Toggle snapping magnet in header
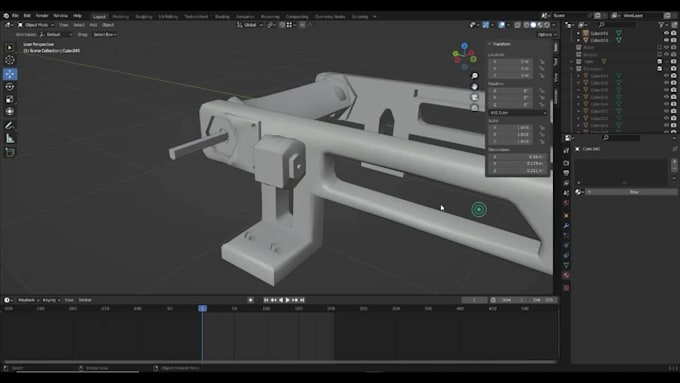The height and width of the screenshot is (383, 680). 282,25
